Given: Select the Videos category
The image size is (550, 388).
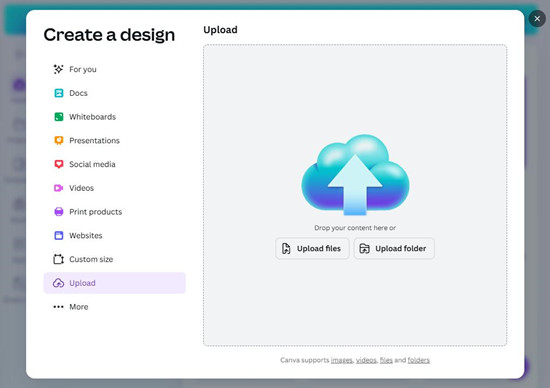Looking at the screenshot, I should [x=114, y=188].
